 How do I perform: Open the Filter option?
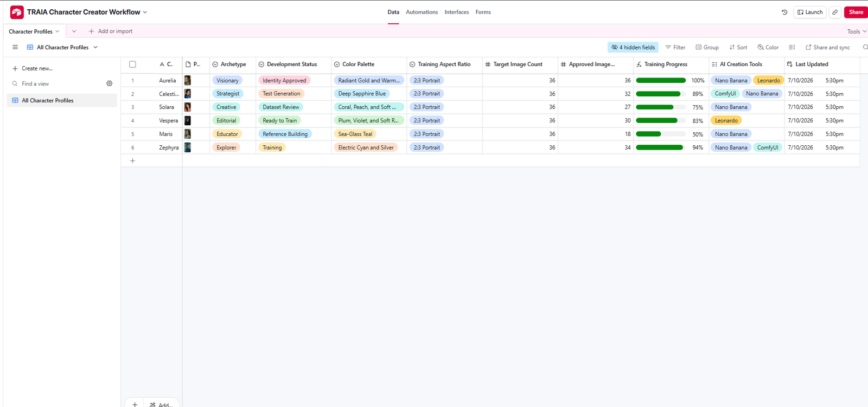675,47
